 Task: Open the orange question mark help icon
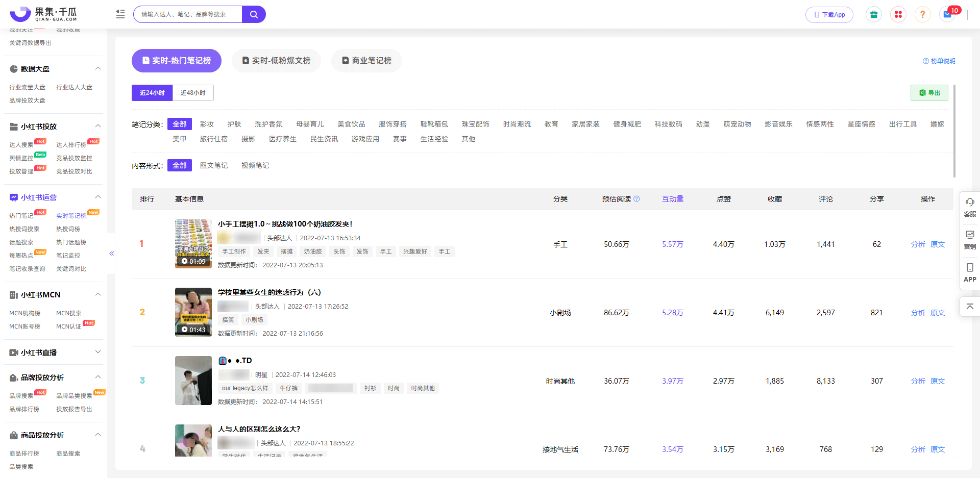pos(922,14)
